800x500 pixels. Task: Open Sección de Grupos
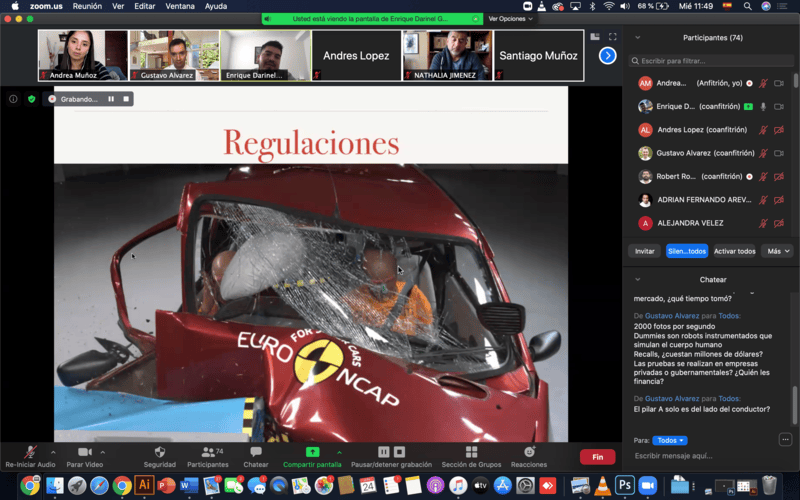coord(471,457)
